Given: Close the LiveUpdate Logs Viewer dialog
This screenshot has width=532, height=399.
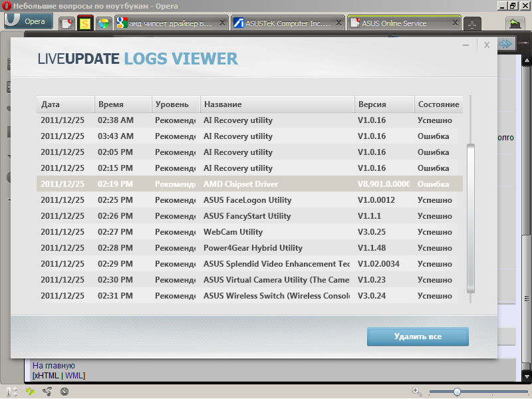Looking at the screenshot, I should [487, 45].
